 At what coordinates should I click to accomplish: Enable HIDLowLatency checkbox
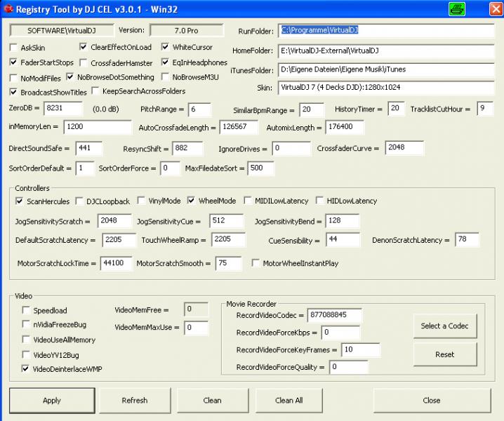(x=319, y=201)
